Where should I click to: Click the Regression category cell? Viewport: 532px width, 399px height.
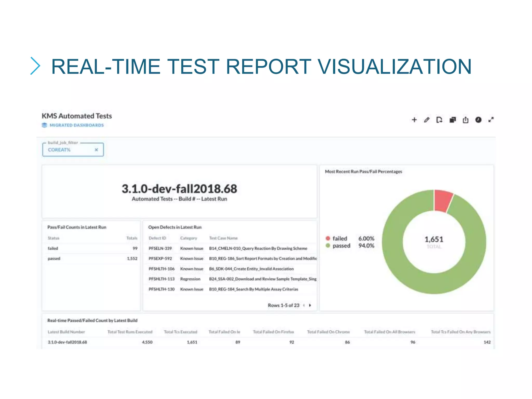tap(190, 279)
